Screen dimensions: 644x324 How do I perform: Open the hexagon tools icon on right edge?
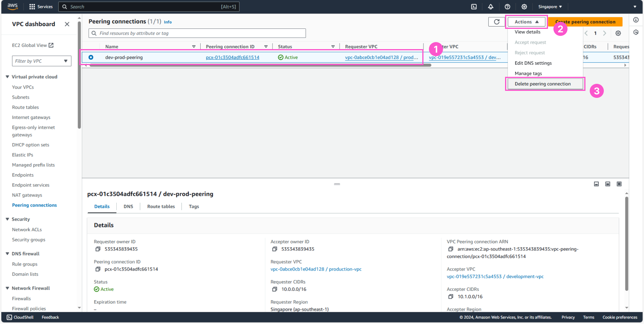636,32
